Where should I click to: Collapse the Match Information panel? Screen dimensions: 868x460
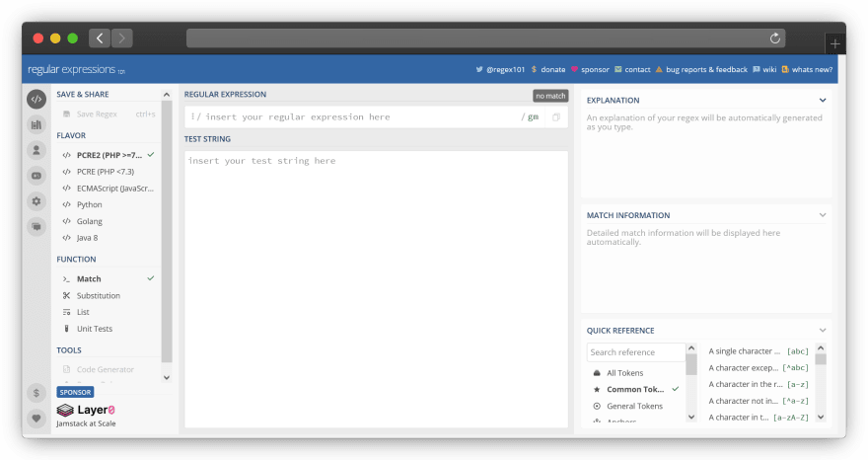coord(823,215)
